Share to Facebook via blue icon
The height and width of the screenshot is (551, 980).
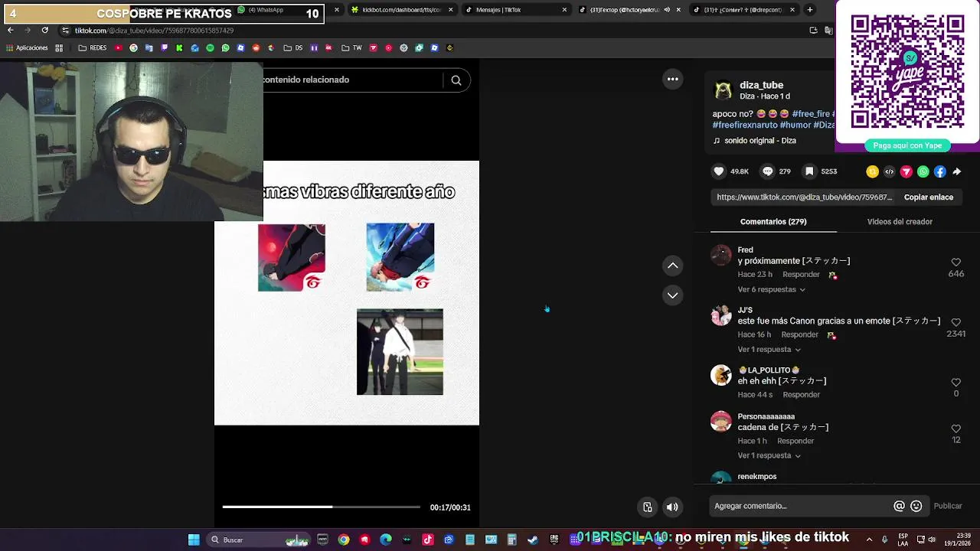939,171
